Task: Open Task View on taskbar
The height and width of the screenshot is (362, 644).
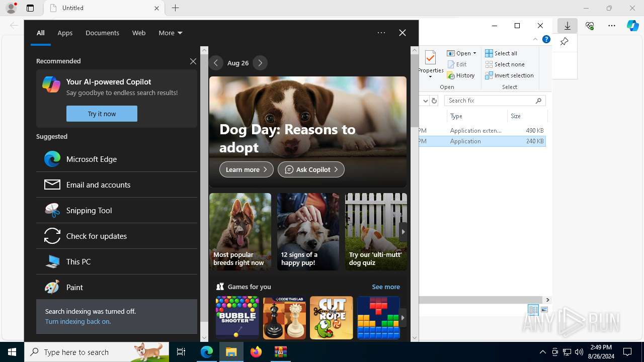Action: (181, 352)
